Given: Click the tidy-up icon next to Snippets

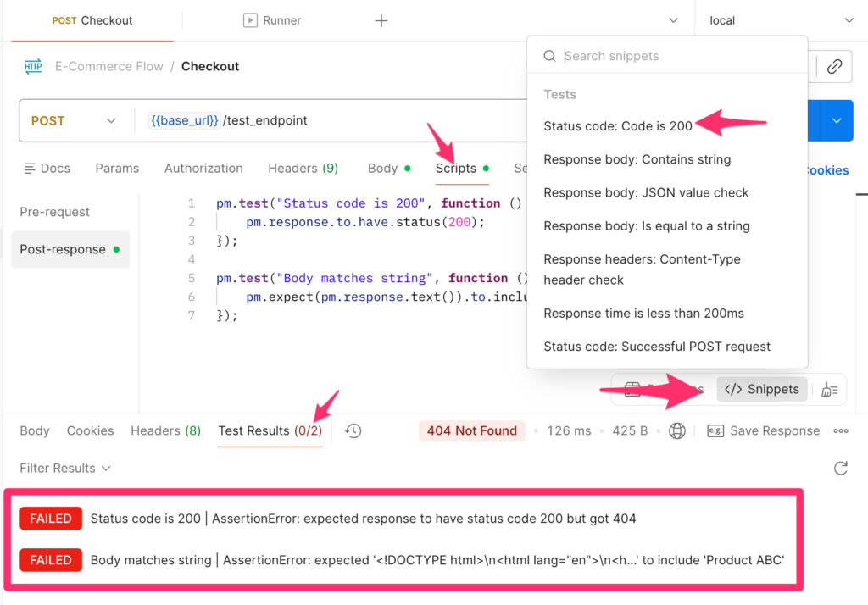Looking at the screenshot, I should pos(828,389).
